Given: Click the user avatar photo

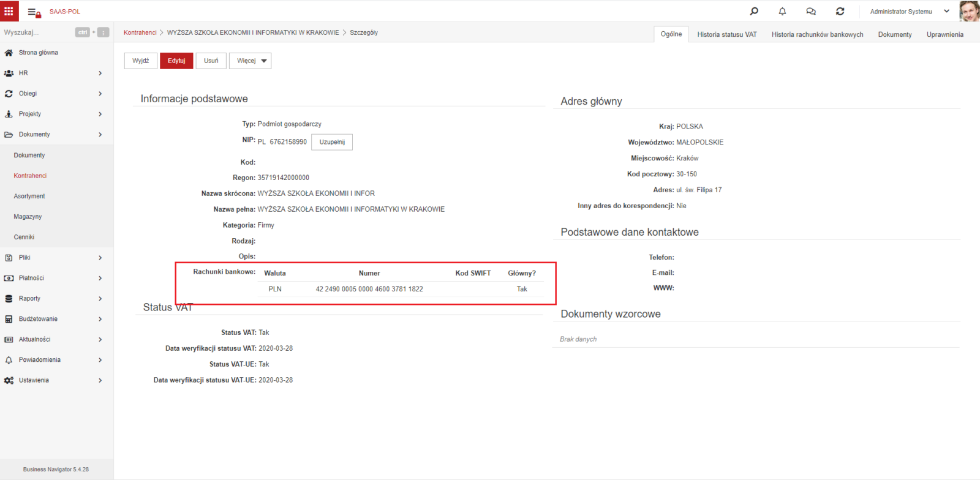Looking at the screenshot, I should [970, 11].
